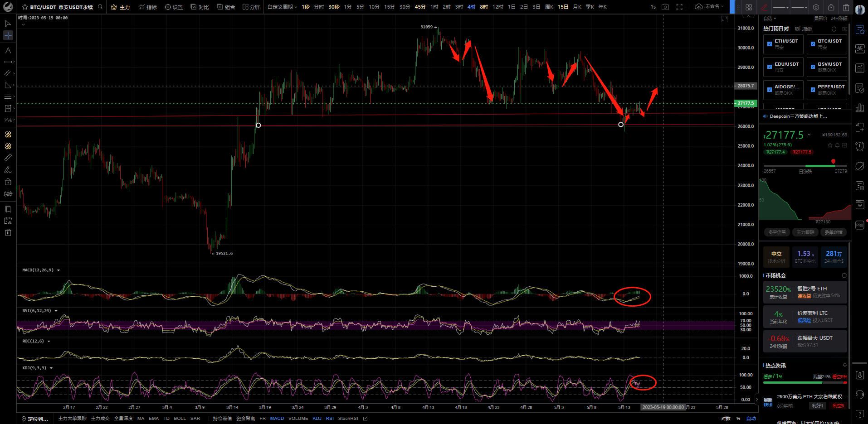868x424 pixels.
Task: Click the 委单详情 button
Action: pyautogui.click(x=834, y=232)
